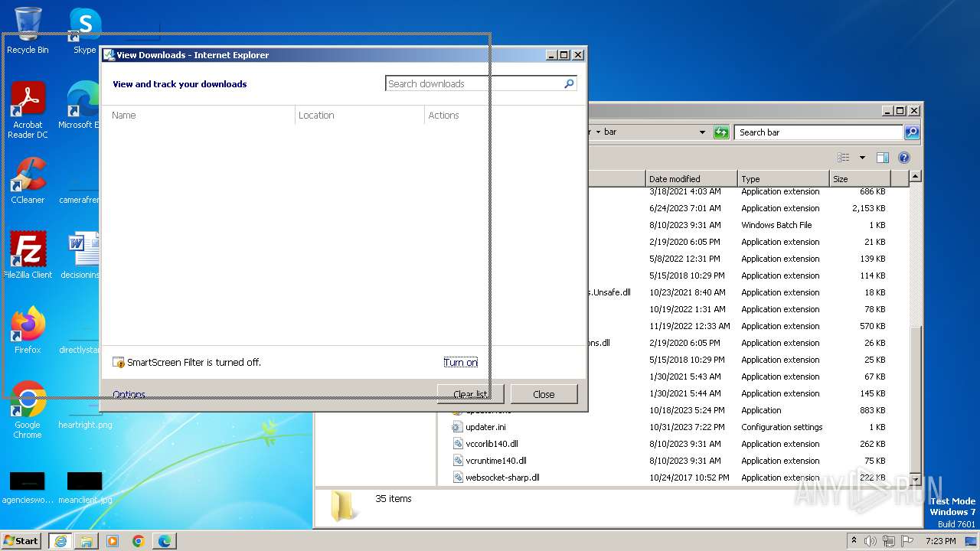Select the heartright.png desktop file
The image size is (980, 551).
(x=85, y=425)
